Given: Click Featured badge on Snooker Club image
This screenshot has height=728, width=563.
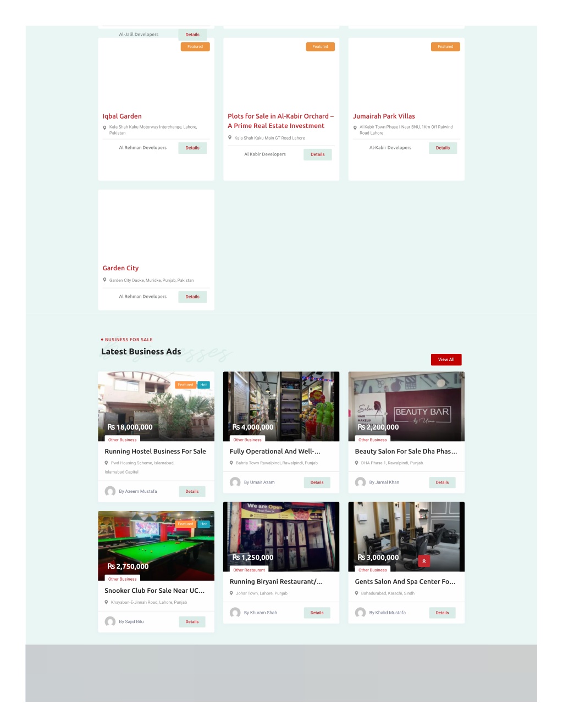Looking at the screenshot, I should pyautogui.click(x=186, y=524).
